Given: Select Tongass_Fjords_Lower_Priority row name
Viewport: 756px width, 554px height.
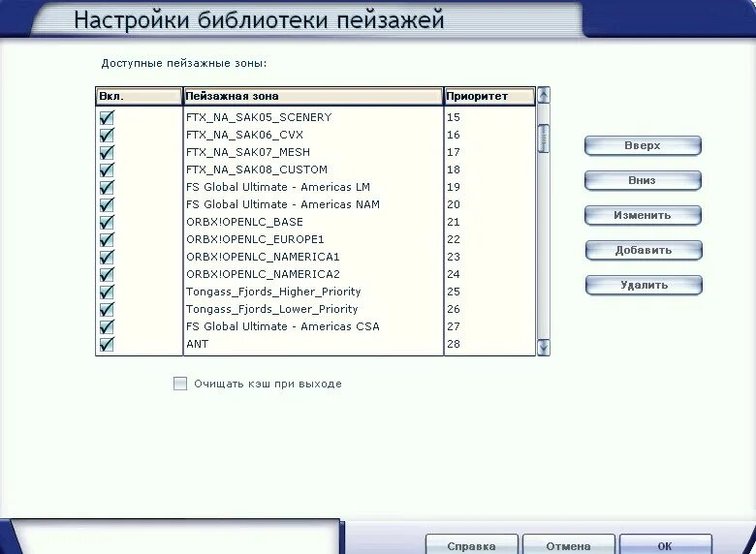Looking at the screenshot, I should click(x=272, y=309).
